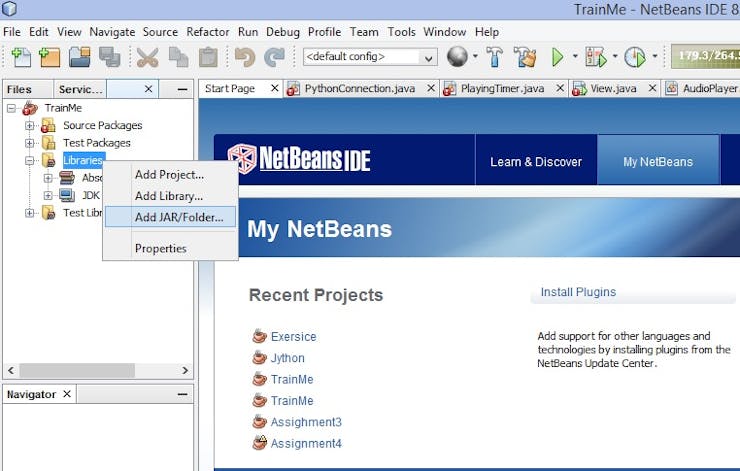Click the JDK monitor icon in tree
This screenshot has width=740, height=471.
click(x=67, y=195)
